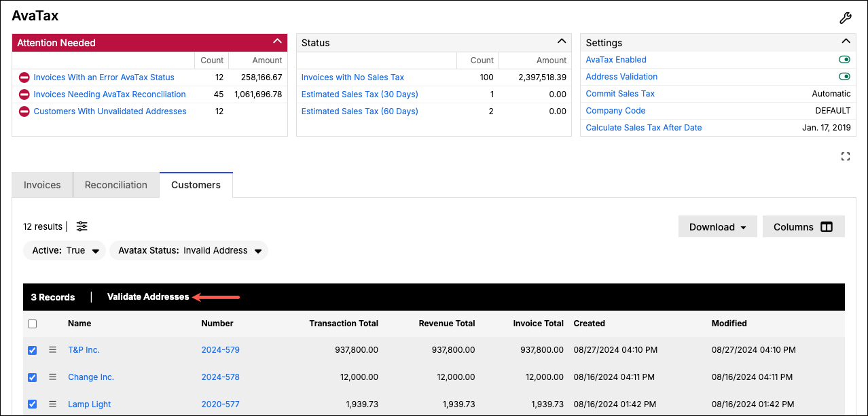Open row menu icon for Change Inc.

click(x=52, y=377)
